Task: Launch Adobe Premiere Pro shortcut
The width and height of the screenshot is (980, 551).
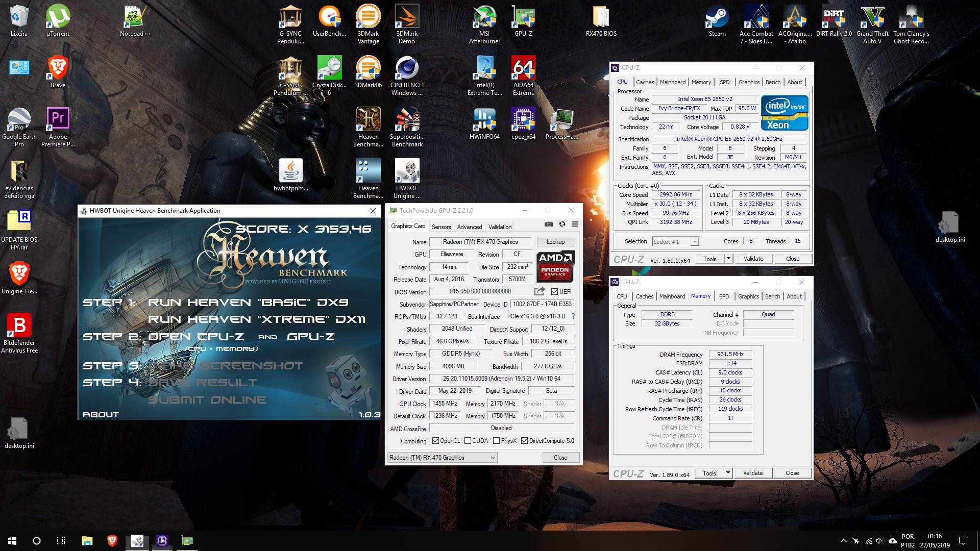Action: coord(58,128)
